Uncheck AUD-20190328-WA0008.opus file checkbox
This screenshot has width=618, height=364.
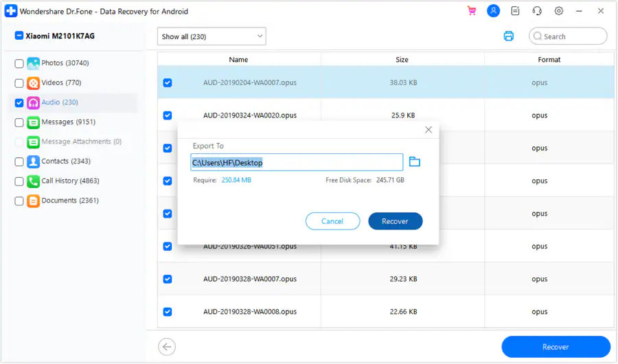168,312
